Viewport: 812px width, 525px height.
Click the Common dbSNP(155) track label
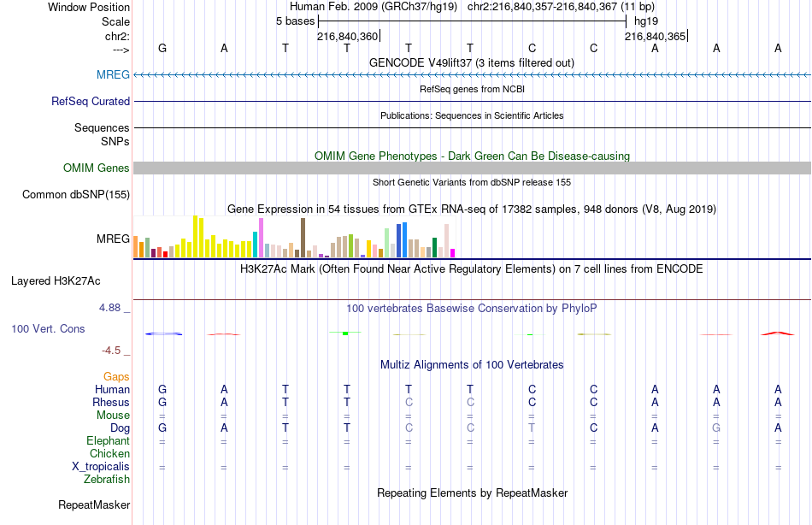pos(75,195)
